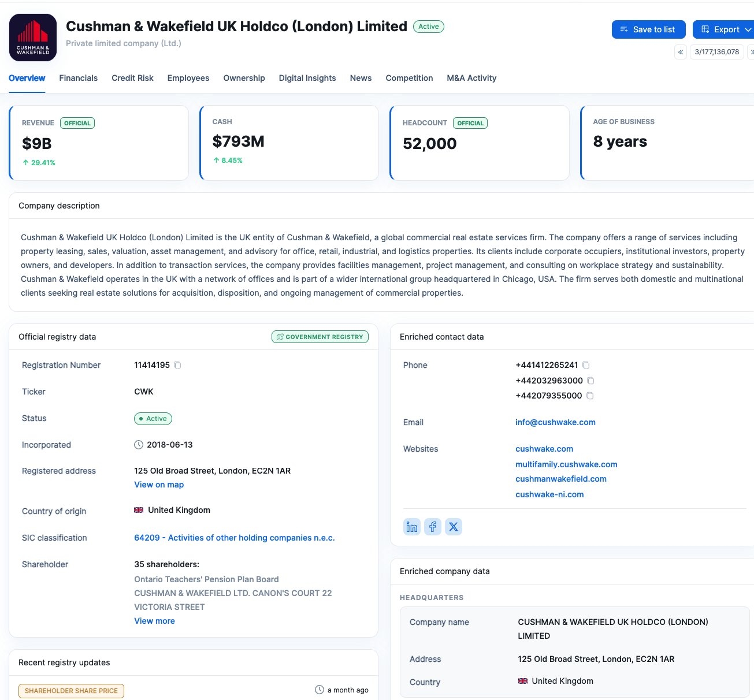Open SIC classification 64209 link
754x700 pixels.
[235, 538]
